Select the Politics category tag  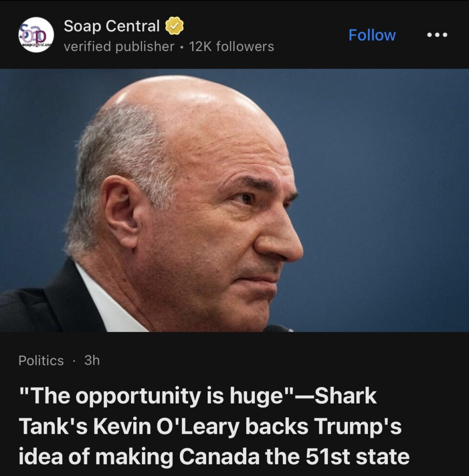tap(41, 360)
